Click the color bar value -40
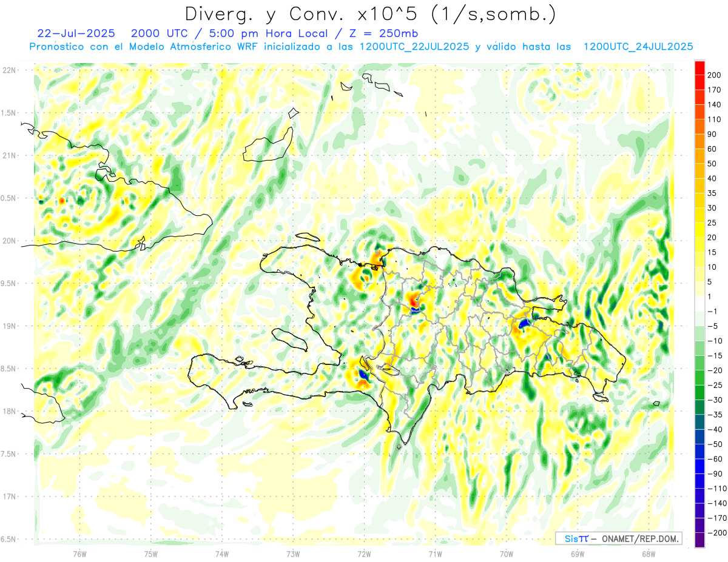 click(x=716, y=430)
